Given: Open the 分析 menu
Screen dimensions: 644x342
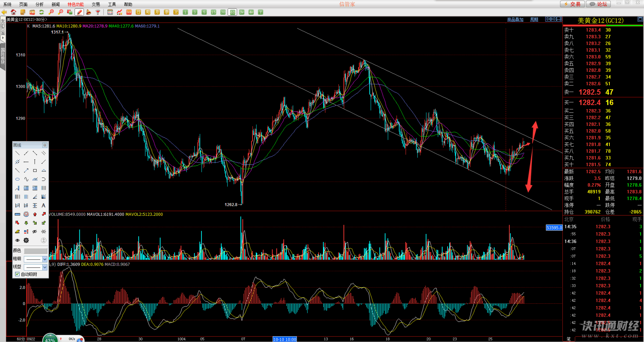Looking at the screenshot, I should (39, 4).
